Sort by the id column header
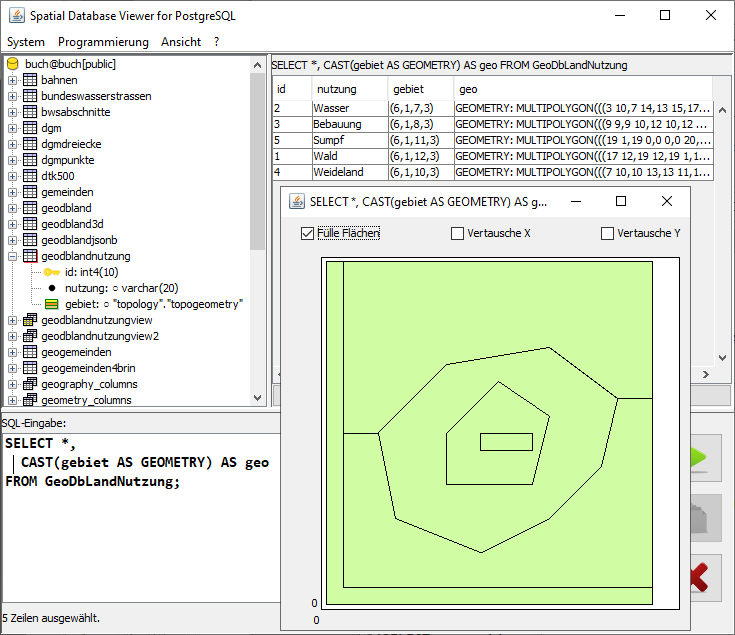This screenshot has width=735, height=635. [292, 89]
